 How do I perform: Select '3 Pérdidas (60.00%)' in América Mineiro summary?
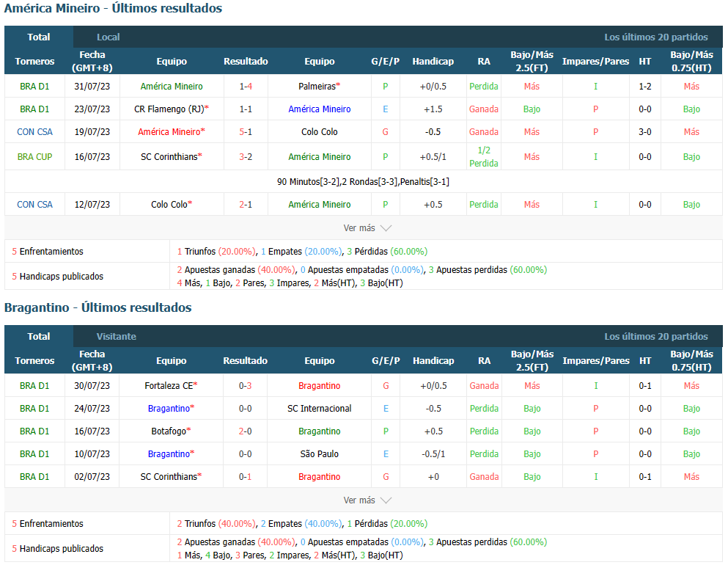[387, 251]
